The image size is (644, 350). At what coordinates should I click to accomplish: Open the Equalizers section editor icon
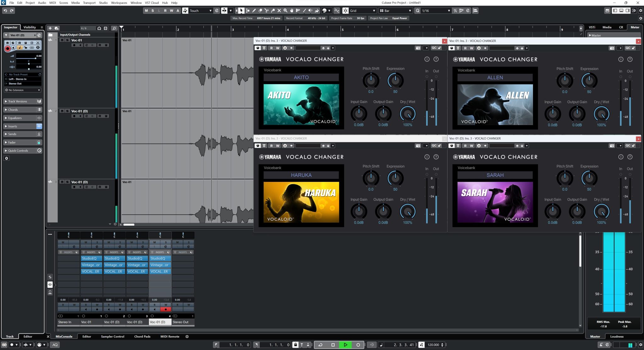pos(39,118)
